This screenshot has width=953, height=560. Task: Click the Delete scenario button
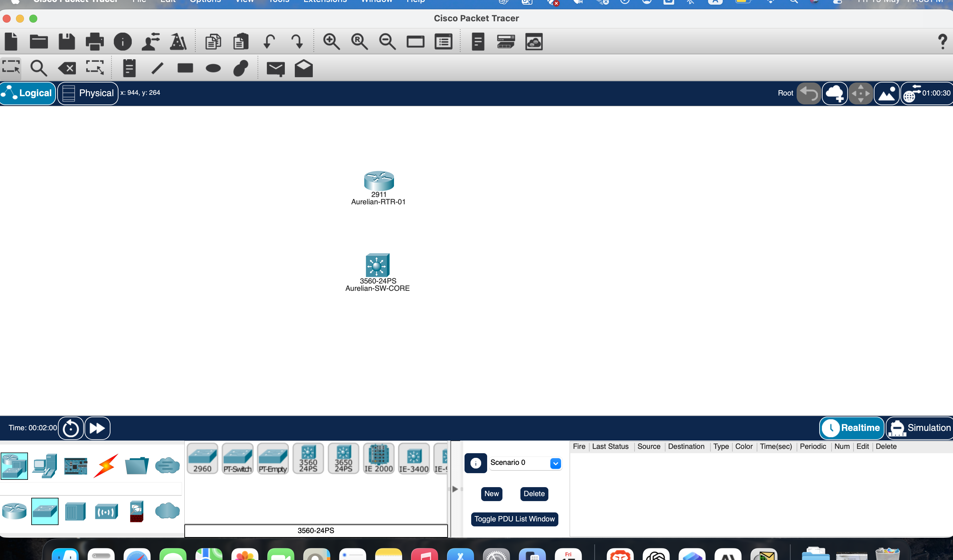click(x=534, y=493)
